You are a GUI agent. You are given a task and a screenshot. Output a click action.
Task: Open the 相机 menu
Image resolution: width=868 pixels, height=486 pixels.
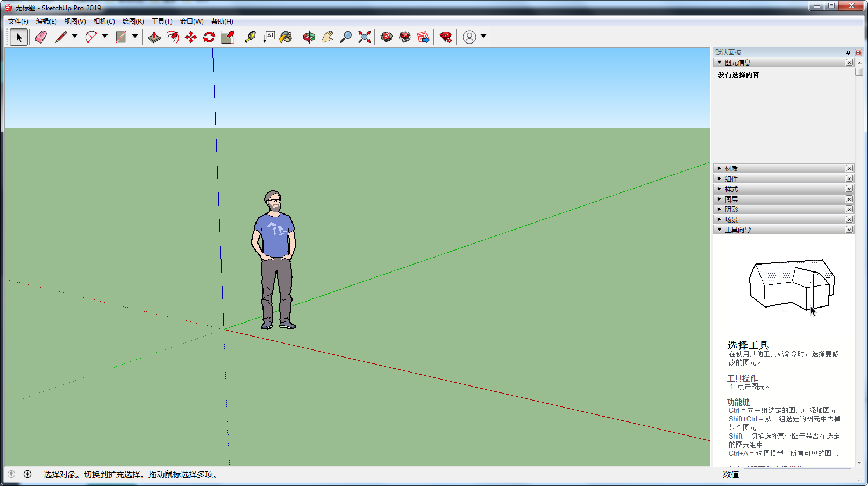[x=105, y=22]
